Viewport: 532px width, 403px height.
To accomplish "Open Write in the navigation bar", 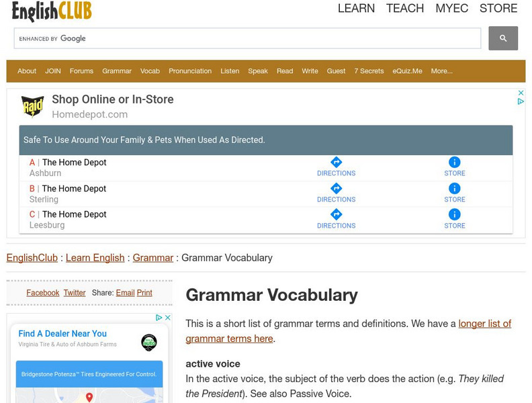I will 310,71.
